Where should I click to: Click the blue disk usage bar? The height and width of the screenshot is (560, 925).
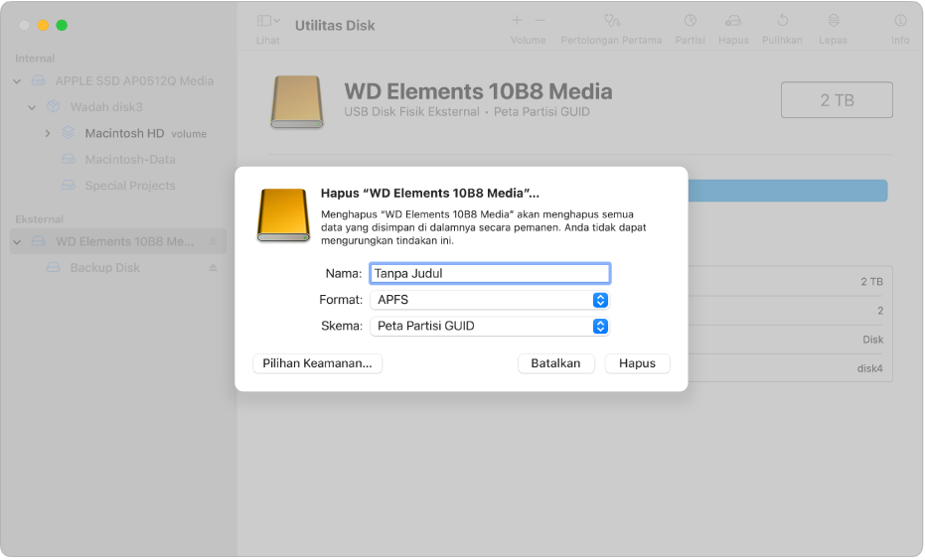[788, 191]
